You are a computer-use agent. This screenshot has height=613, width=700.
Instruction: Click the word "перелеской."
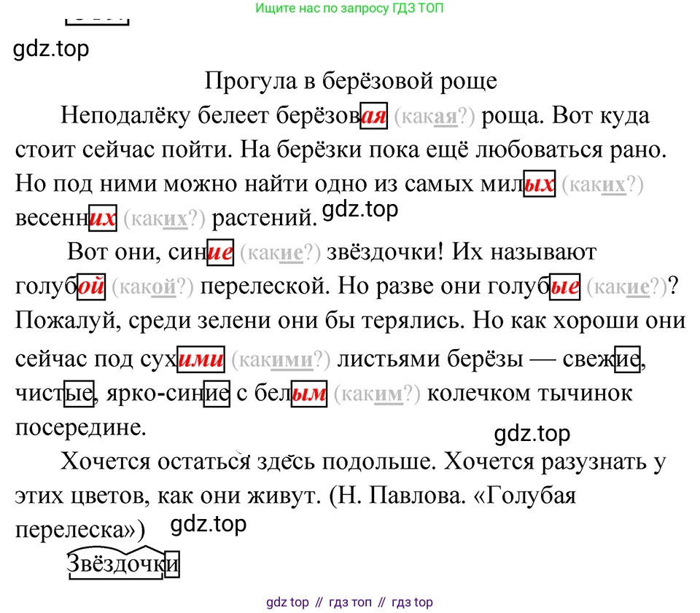(265, 286)
